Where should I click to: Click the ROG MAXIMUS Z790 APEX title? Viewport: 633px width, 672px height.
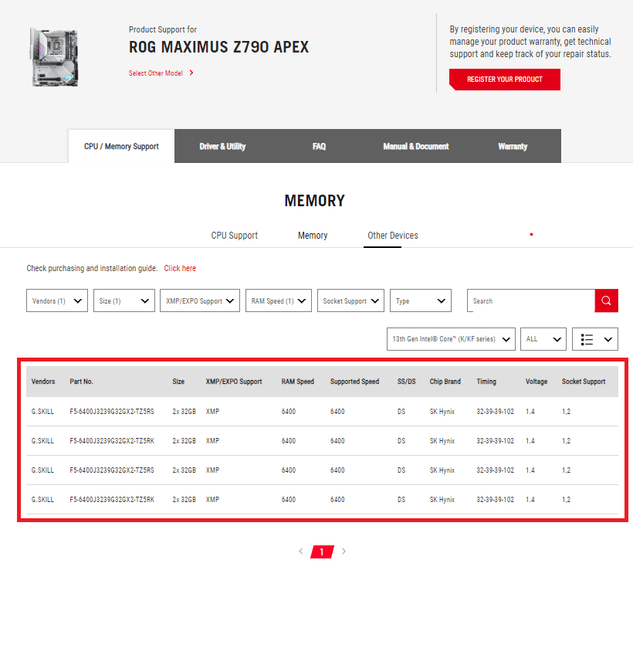(219, 46)
